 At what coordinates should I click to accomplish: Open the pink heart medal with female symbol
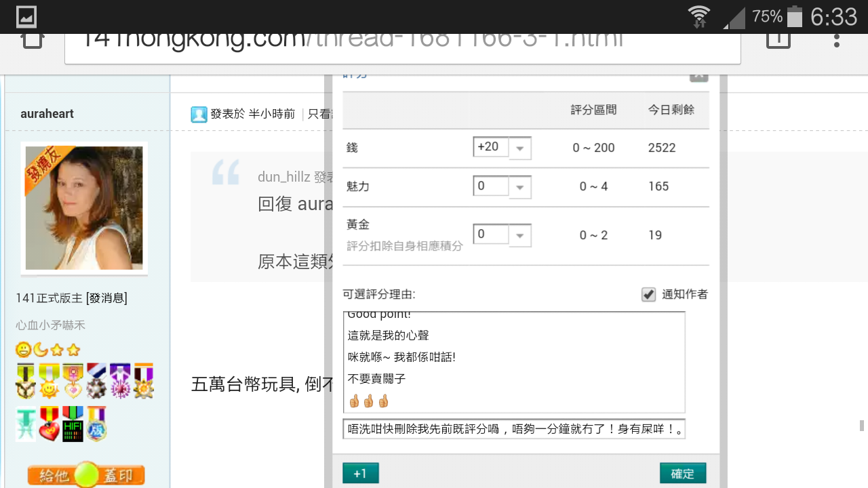click(73, 382)
